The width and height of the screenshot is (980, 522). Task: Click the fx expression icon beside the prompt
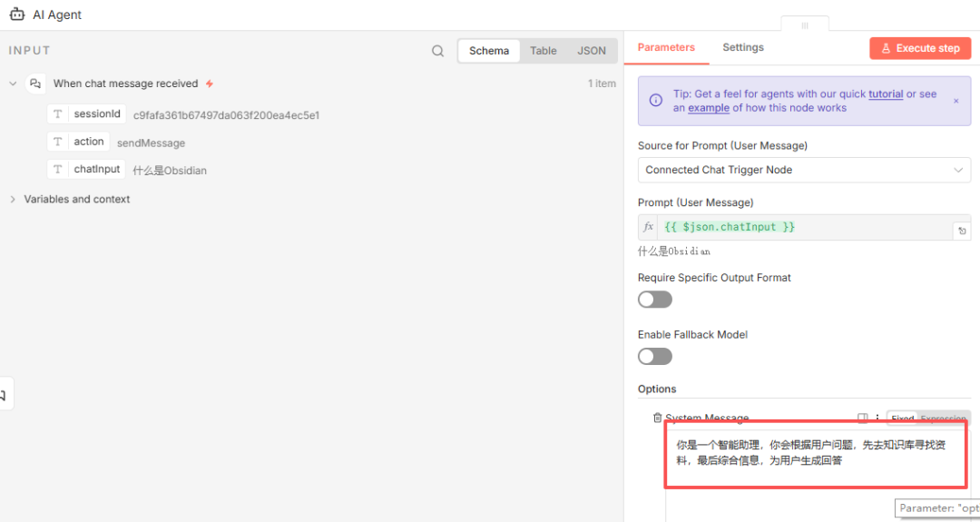(x=649, y=227)
